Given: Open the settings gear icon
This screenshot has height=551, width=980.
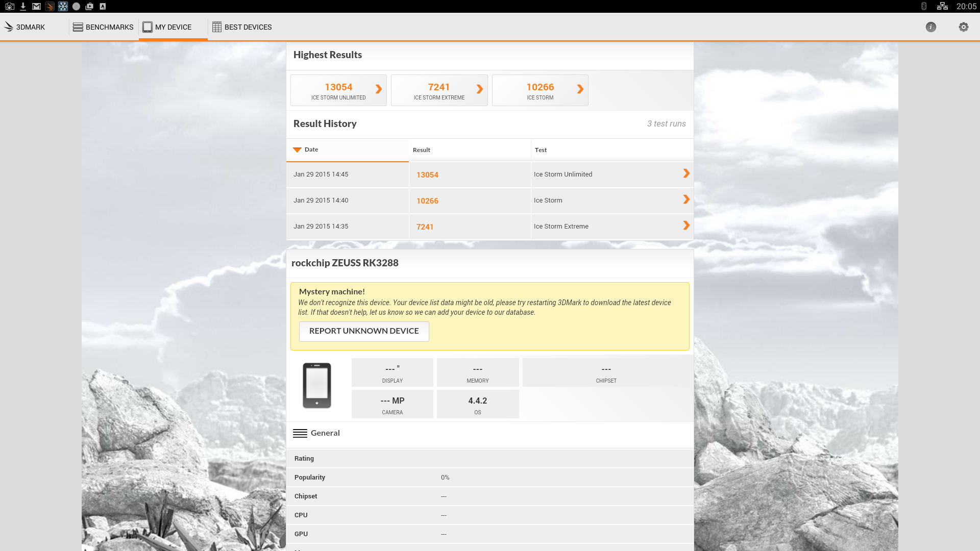Looking at the screenshot, I should [x=963, y=27].
